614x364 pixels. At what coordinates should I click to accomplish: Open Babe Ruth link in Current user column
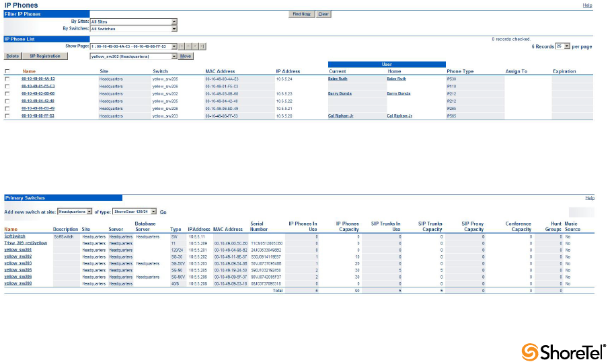coord(338,79)
